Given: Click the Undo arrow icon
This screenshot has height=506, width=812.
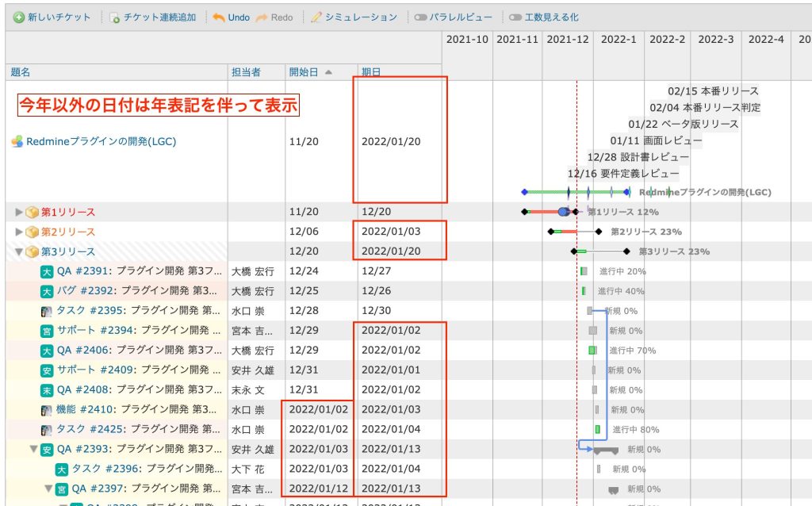Looking at the screenshot, I should [x=219, y=17].
